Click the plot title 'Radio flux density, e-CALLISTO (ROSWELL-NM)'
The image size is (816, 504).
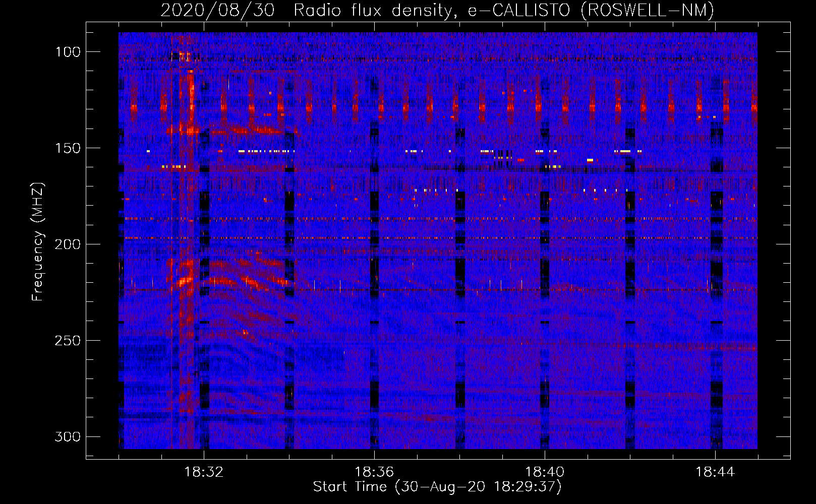(504, 10)
